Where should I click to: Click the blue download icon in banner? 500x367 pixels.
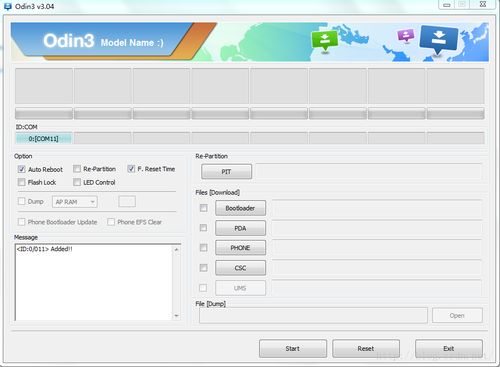[x=439, y=39]
